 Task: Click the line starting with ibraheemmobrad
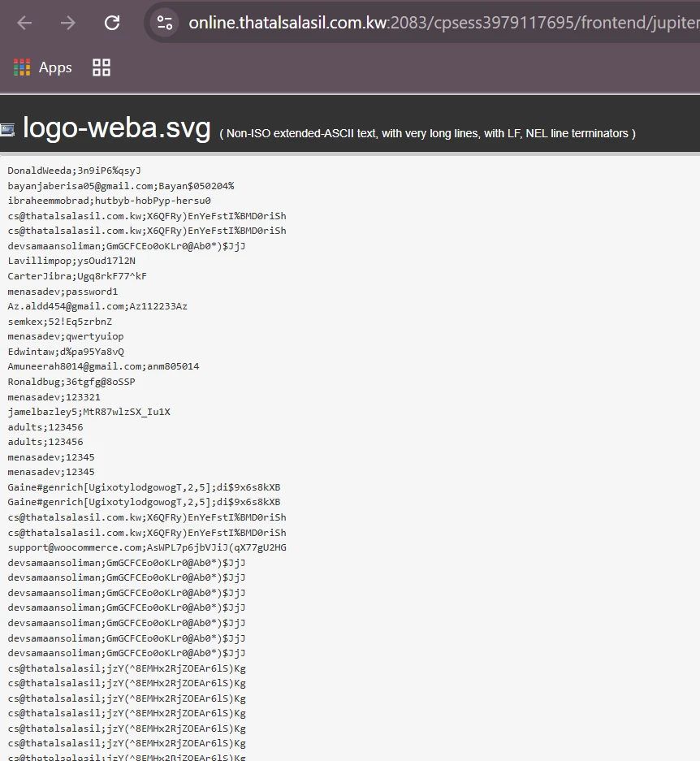coord(110,201)
